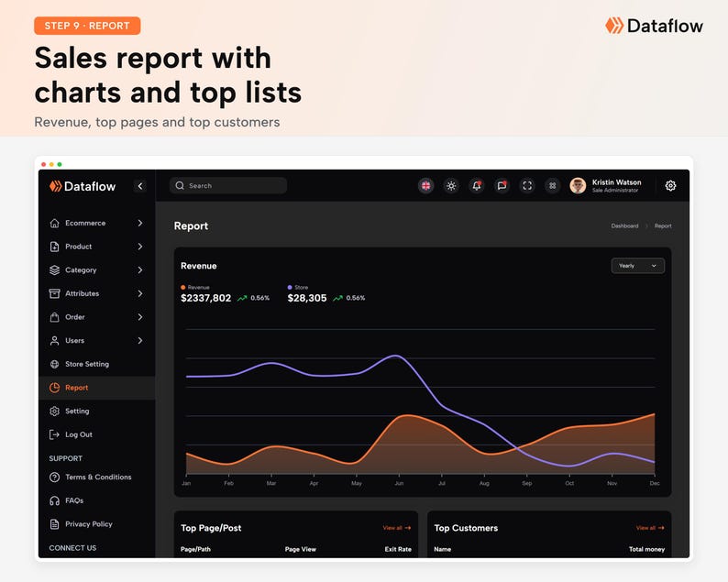Click the Jun label on chart axis
728x582 pixels.
tap(399, 483)
